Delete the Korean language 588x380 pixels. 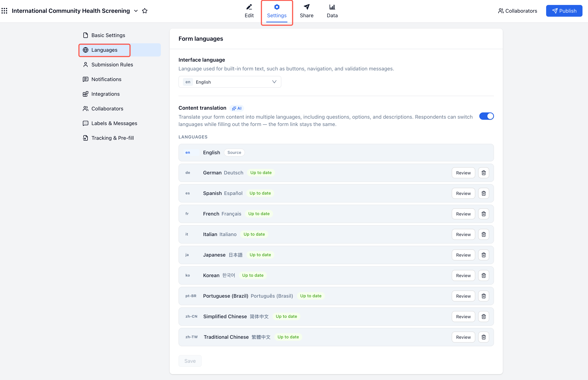pyautogui.click(x=484, y=275)
